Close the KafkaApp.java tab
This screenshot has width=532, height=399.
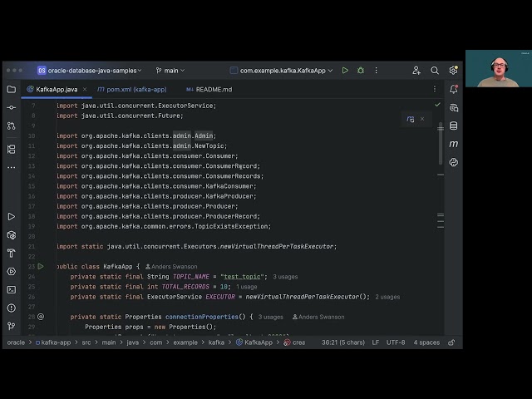[85, 89]
